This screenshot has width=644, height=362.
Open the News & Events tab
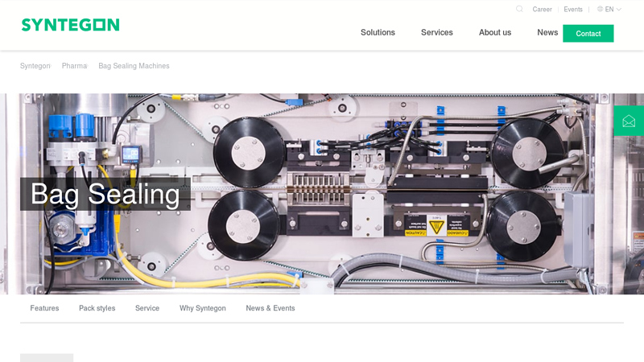270,308
